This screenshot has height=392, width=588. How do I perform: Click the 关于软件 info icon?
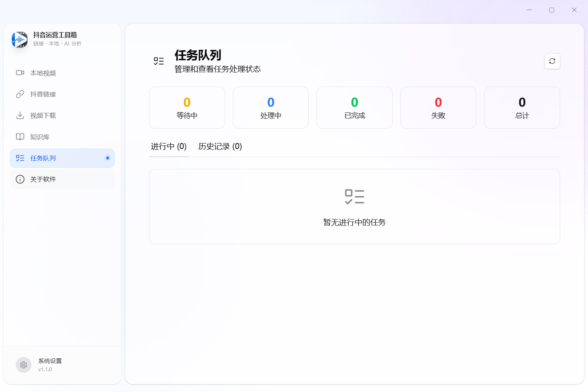point(20,179)
